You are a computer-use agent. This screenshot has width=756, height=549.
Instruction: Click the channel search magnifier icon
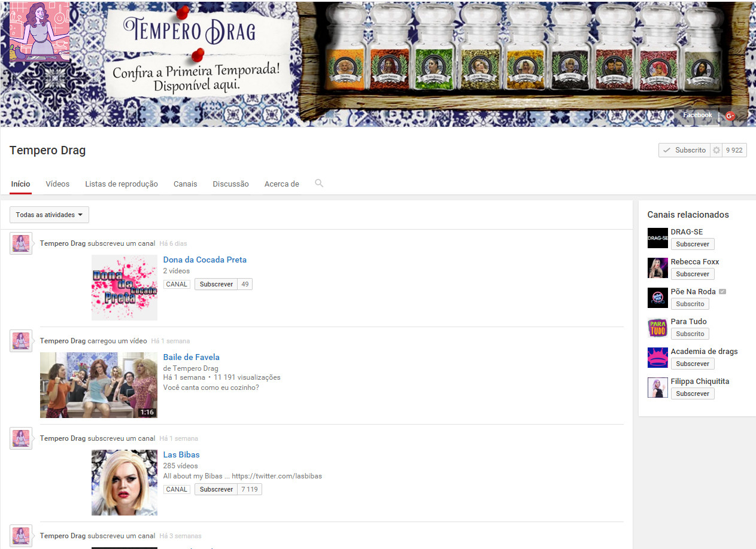(x=319, y=183)
